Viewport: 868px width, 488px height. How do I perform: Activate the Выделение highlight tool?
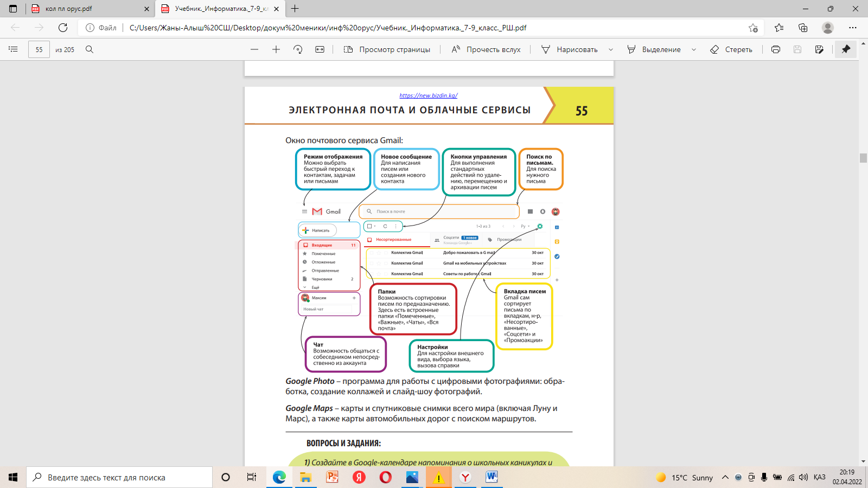click(654, 49)
